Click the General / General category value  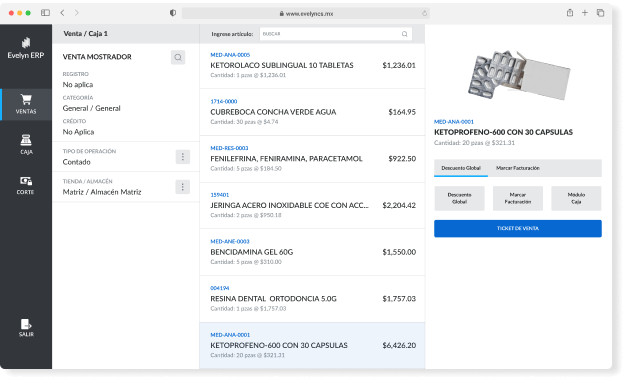click(x=91, y=109)
